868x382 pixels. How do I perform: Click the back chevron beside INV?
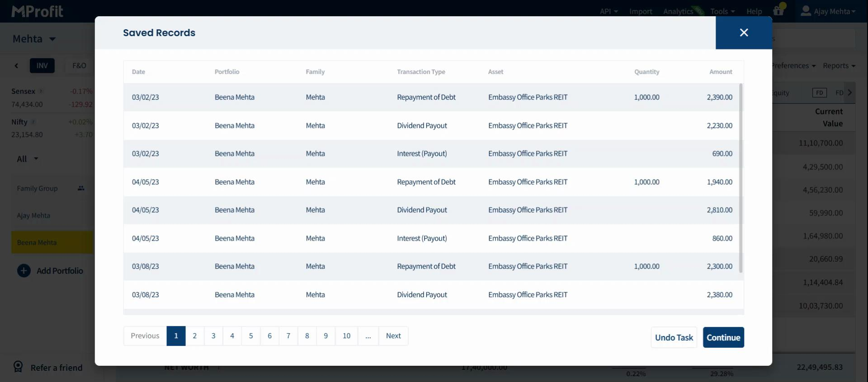point(17,65)
